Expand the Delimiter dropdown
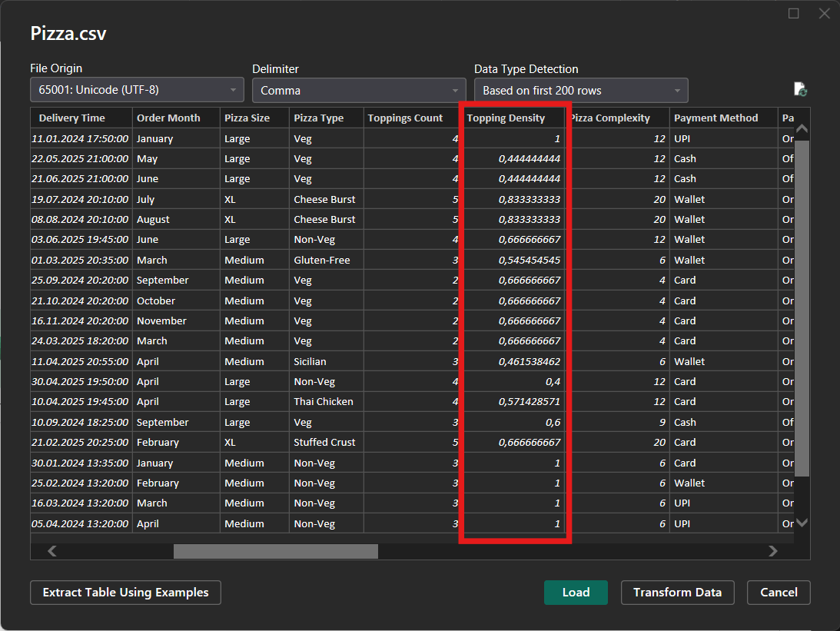The width and height of the screenshot is (840, 631). point(359,90)
